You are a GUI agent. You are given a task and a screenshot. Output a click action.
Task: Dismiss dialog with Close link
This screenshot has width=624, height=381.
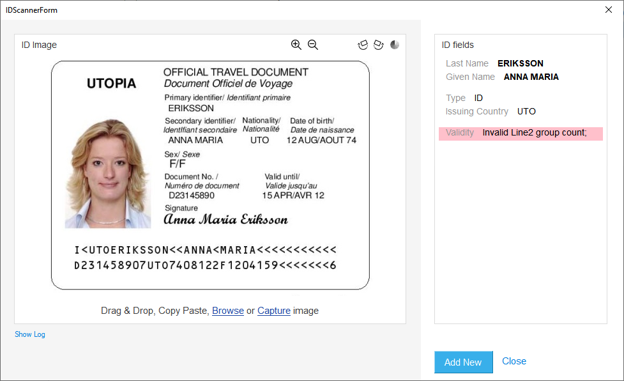point(514,361)
